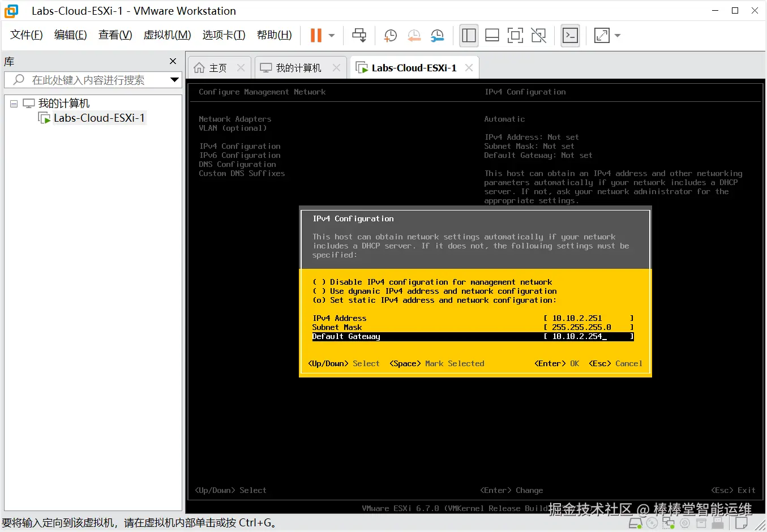This screenshot has height=532, width=767.
Task: Click the USB device status bar icon
Action: pyautogui.click(x=717, y=524)
